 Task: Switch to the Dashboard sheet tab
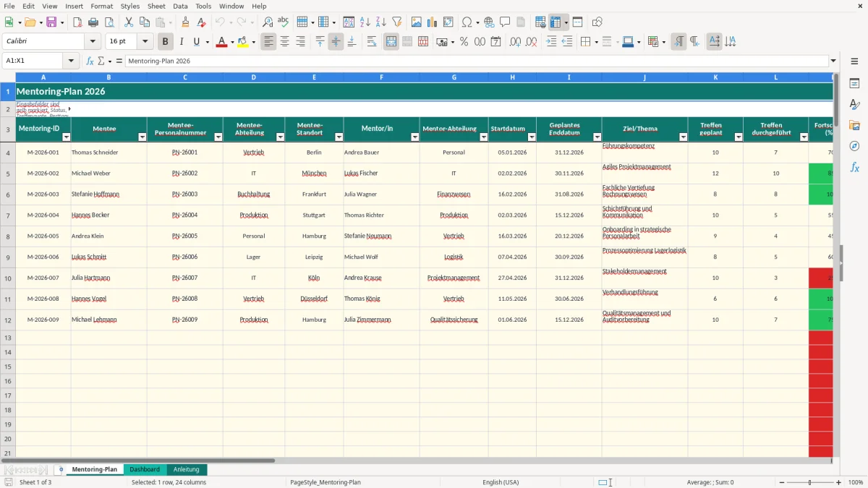[x=144, y=469]
